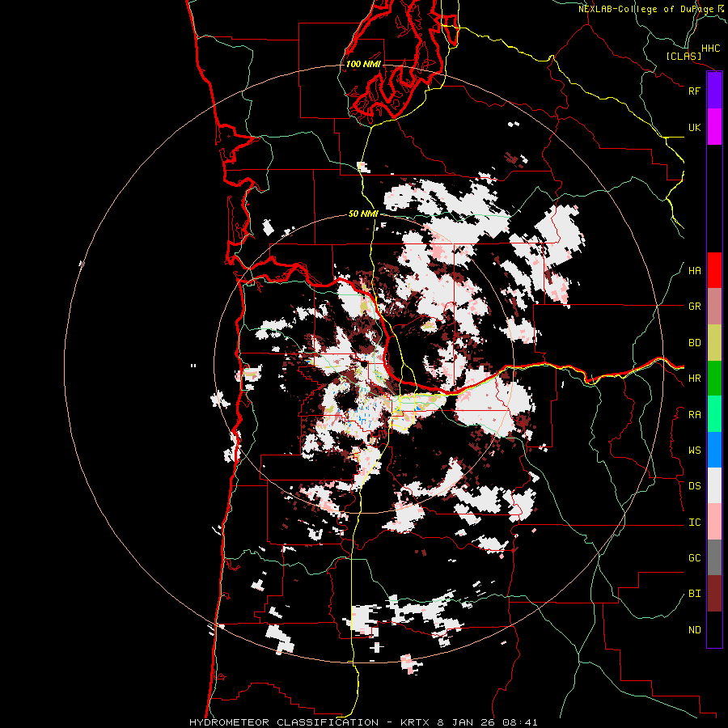This screenshot has width=728, height=728.
Task: Click the DS white legend swatch
Action: [714, 485]
